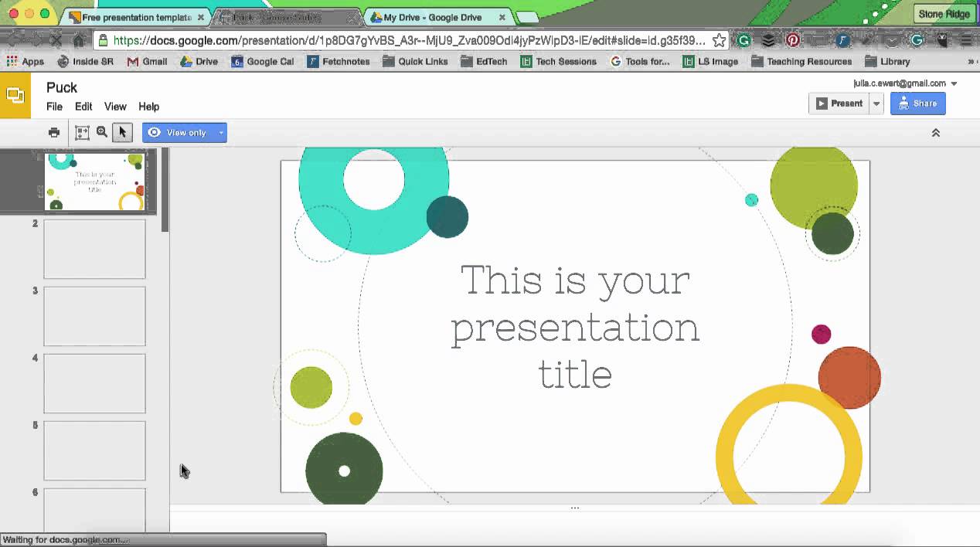Show more bookmarks via overflow chevron
The image size is (980, 547).
point(971,61)
